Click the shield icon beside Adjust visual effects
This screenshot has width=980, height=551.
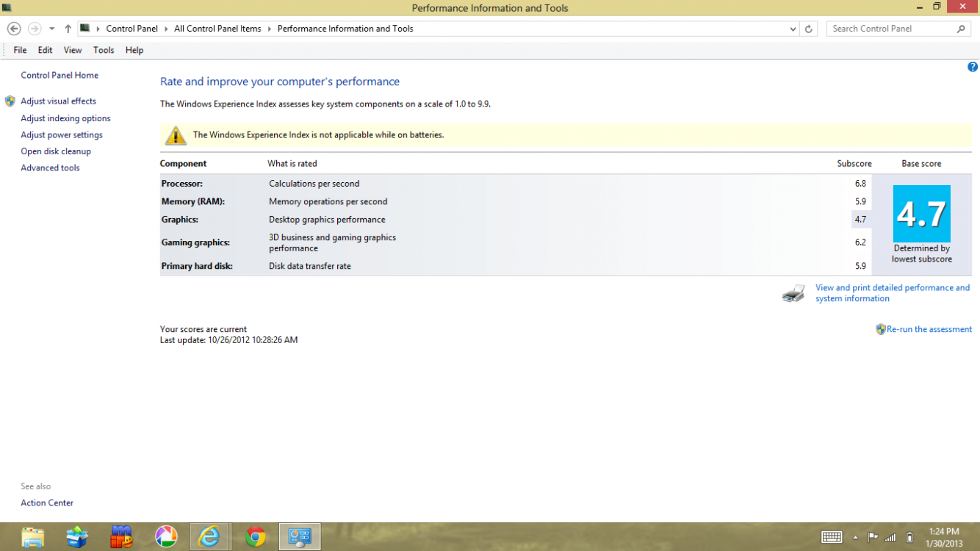click(10, 101)
